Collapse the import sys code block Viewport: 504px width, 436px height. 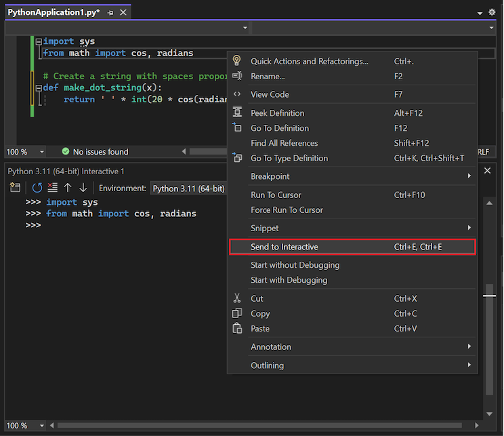[x=39, y=41]
